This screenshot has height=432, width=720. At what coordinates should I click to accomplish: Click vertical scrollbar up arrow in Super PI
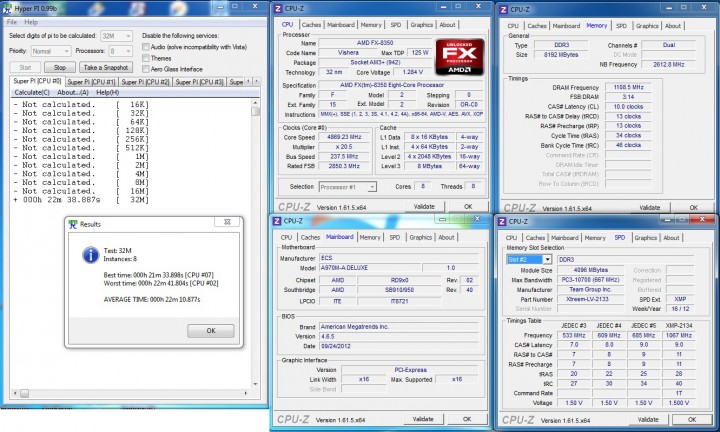coord(255,103)
